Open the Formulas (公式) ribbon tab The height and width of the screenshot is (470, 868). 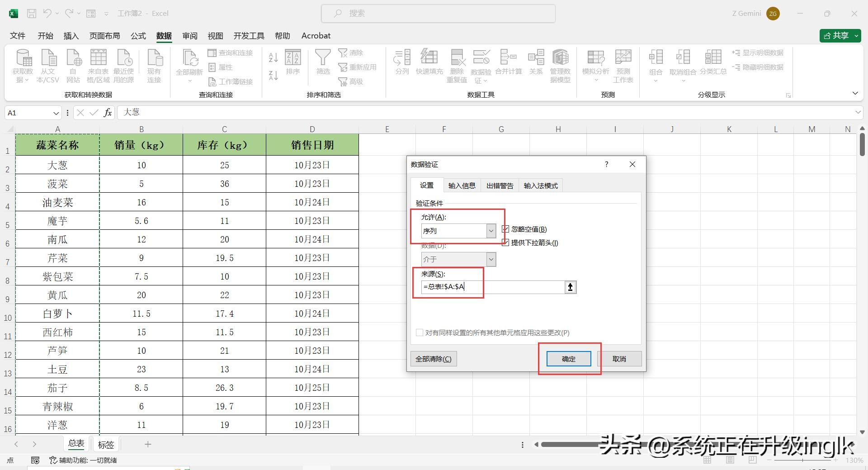138,36
